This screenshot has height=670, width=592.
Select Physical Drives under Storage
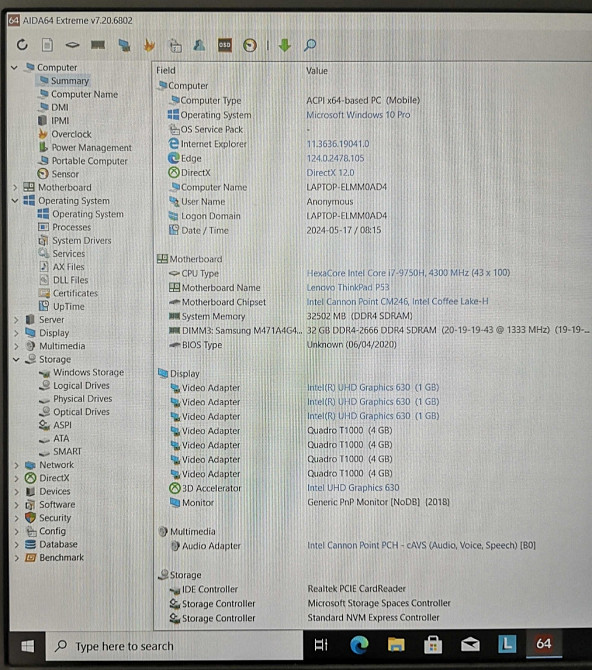pyautogui.click(x=82, y=398)
